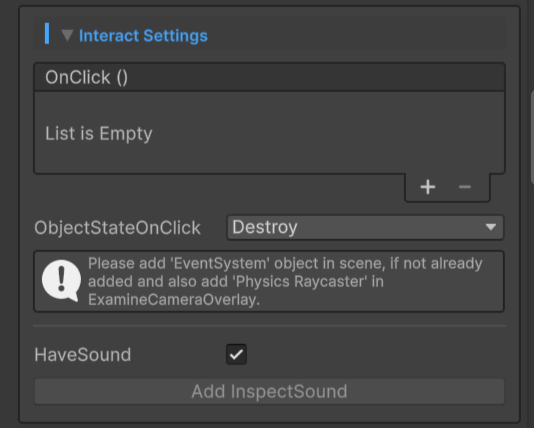Uncheck the HaveSound checkbox

tap(236, 354)
